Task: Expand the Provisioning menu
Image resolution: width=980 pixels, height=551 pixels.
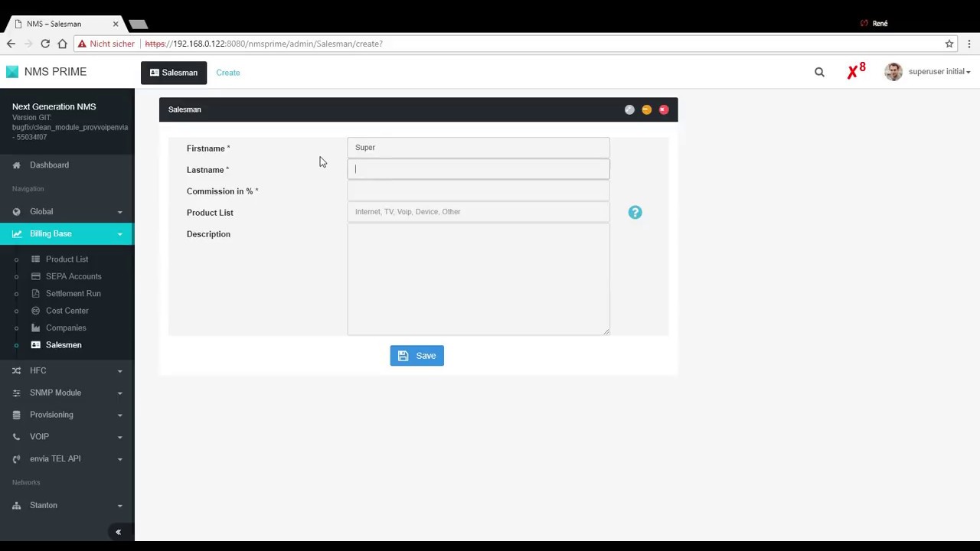Action: tap(67, 416)
